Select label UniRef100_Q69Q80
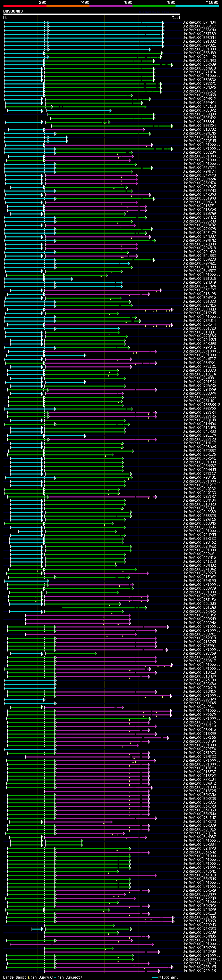Screen dimensions: 222x980 199,114
